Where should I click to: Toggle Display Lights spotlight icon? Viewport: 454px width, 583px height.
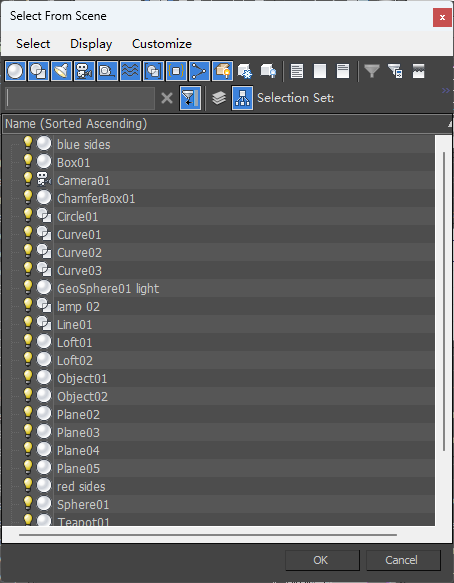click(x=61, y=71)
